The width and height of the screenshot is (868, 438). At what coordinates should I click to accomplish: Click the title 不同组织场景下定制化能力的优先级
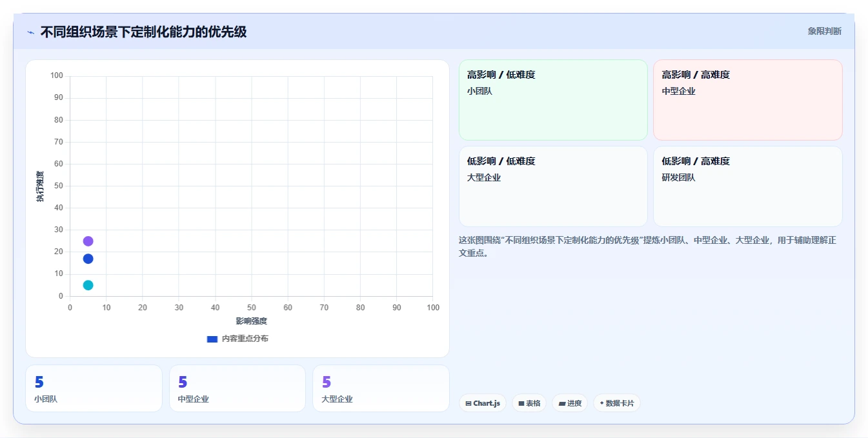pos(143,32)
